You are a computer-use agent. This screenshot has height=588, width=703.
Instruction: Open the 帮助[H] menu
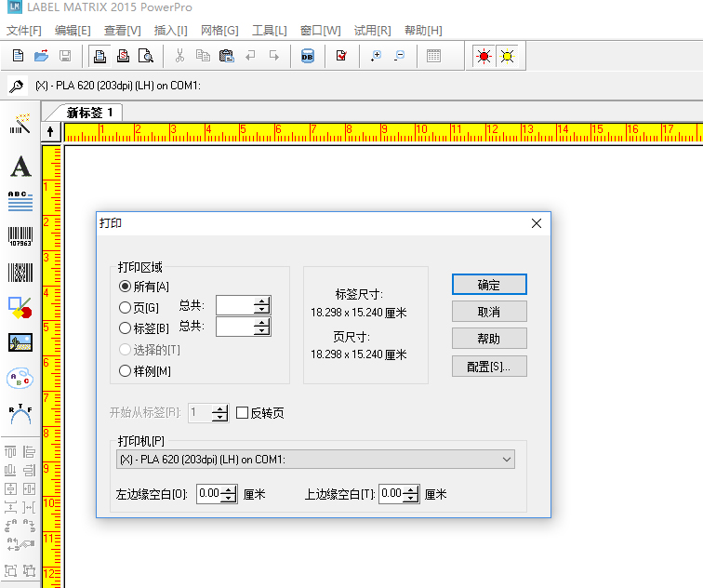tap(423, 31)
